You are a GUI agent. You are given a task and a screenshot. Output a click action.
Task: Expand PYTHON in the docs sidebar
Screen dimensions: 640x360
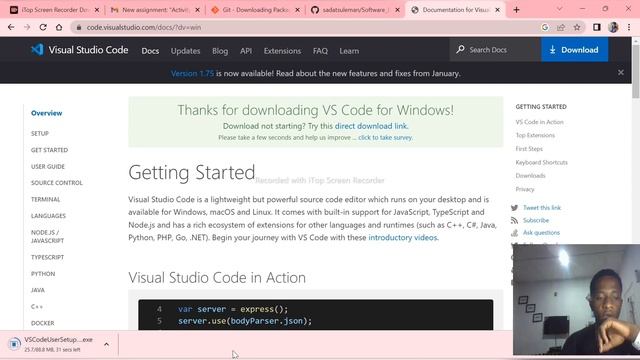43,273
